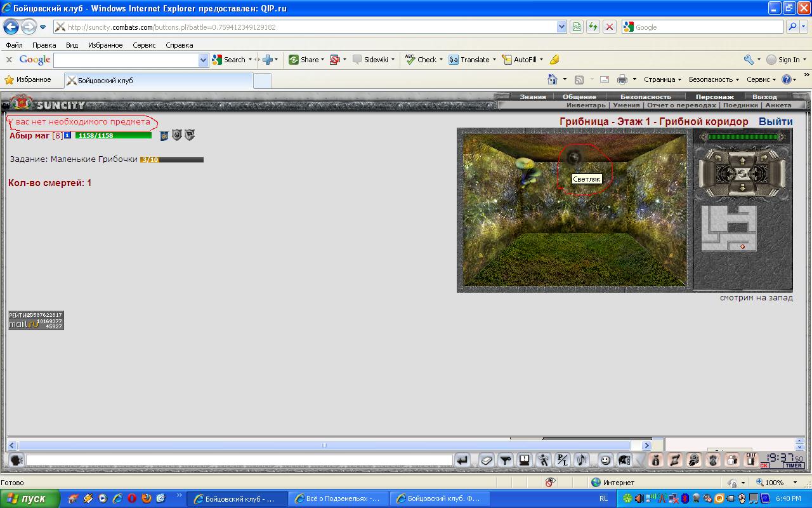812x508 pixels.
Task: Click the Маленькие Грибочки 3/10 progress bar
Action: (x=172, y=159)
